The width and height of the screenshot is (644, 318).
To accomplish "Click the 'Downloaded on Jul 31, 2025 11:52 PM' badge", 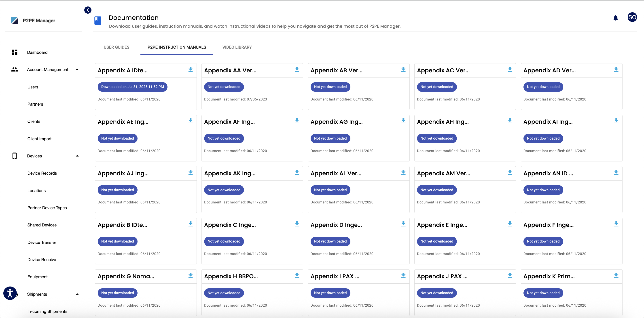I will (x=133, y=87).
